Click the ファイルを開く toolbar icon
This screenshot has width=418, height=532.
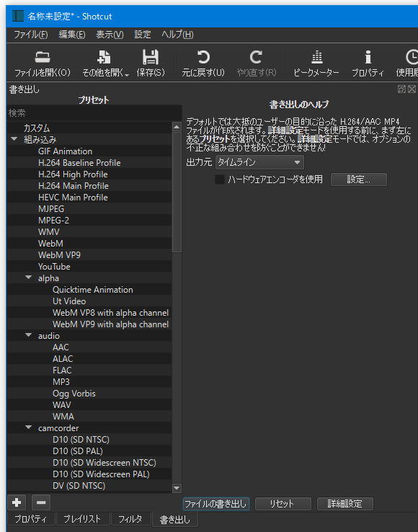pos(43,58)
